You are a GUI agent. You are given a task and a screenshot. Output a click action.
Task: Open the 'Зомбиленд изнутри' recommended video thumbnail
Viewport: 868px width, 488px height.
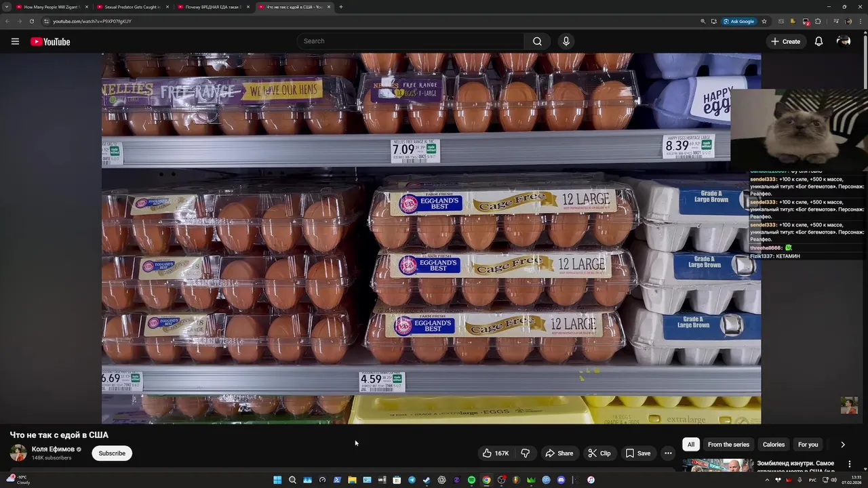pos(718,465)
